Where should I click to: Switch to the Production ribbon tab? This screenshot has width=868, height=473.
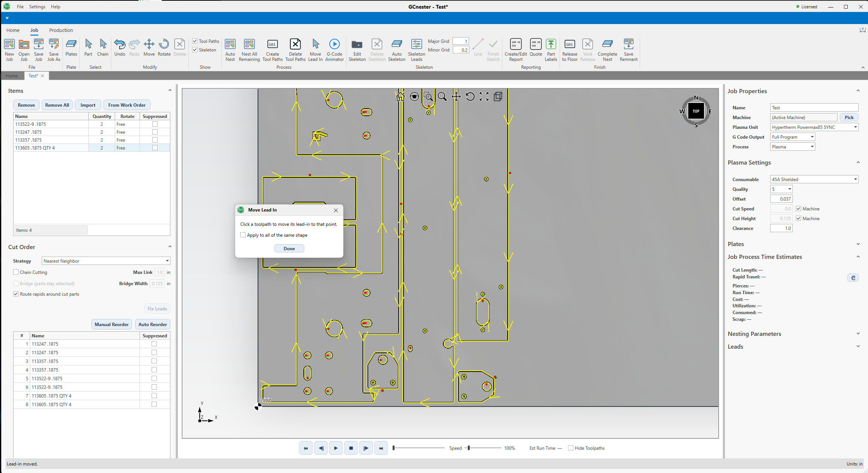coord(61,30)
